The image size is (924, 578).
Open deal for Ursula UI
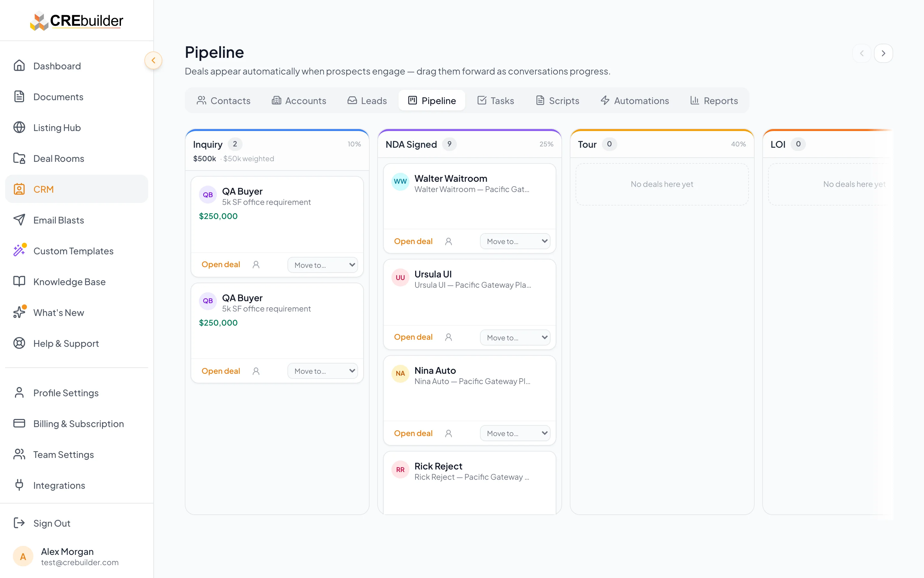[x=413, y=337]
